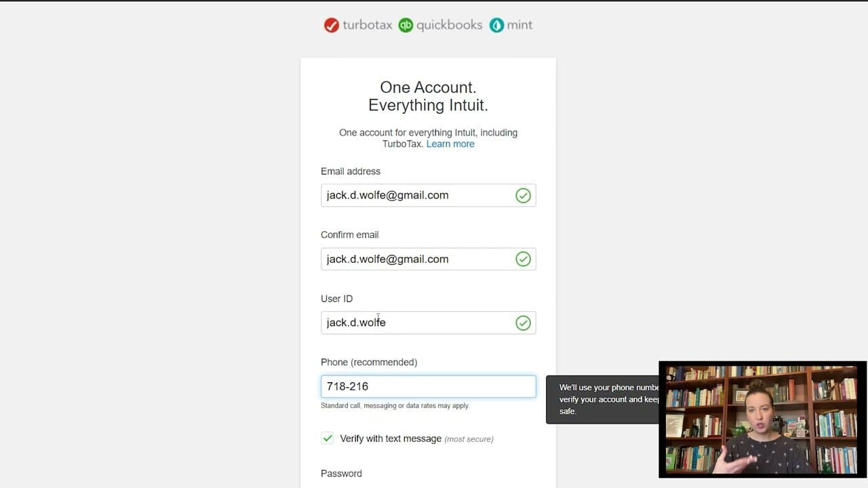The image size is (868, 488).
Task: Click the teal Mint droplet icon
Action: (x=497, y=25)
